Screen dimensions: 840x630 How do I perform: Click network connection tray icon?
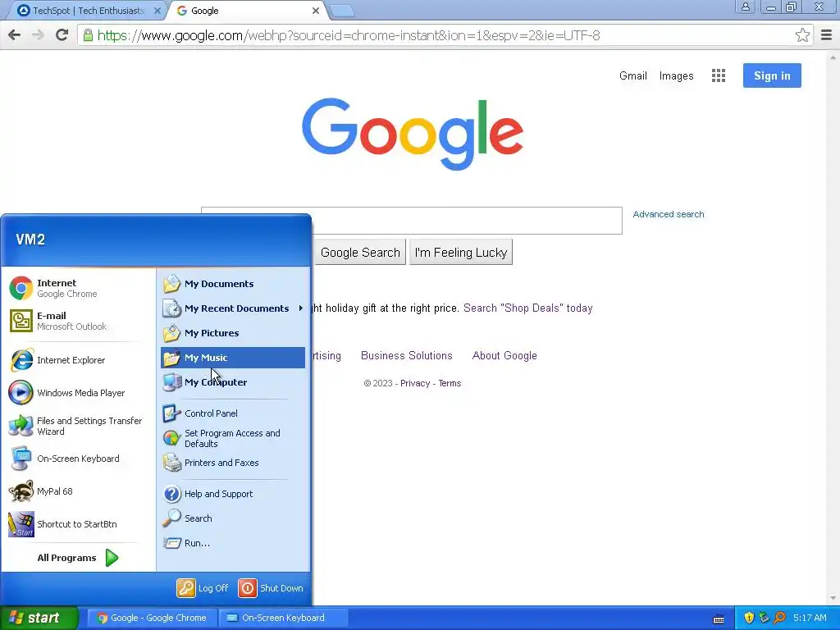(764, 618)
